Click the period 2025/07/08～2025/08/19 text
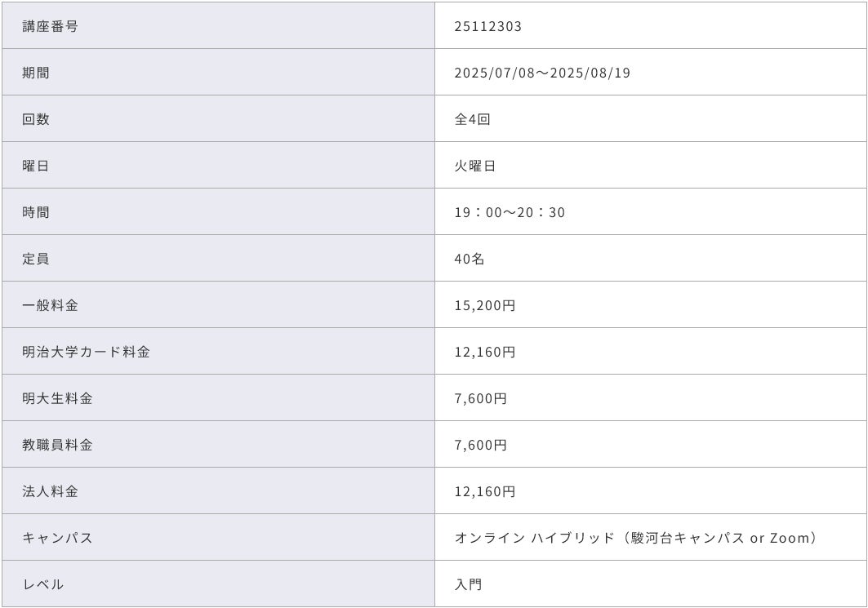The image size is (868, 608). pos(542,73)
